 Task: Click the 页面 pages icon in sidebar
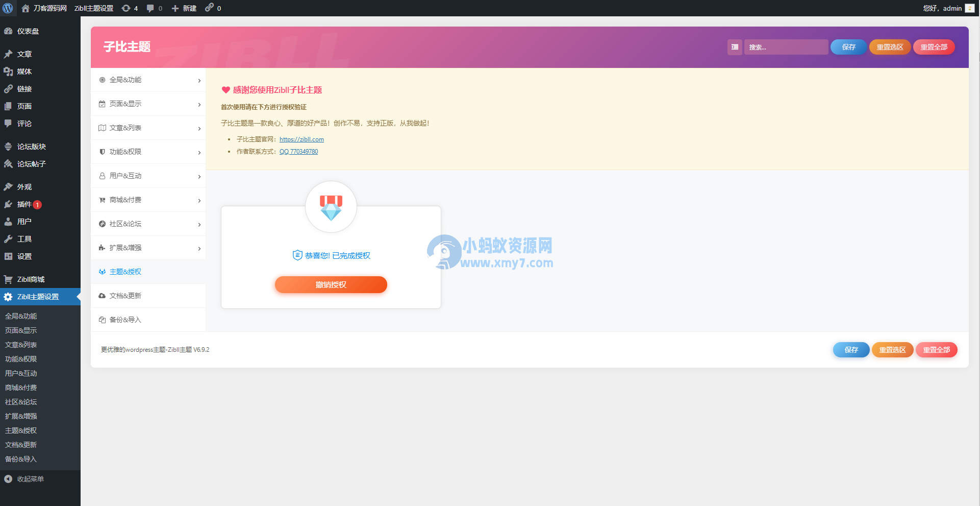pyautogui.click(x=8, y=106)
